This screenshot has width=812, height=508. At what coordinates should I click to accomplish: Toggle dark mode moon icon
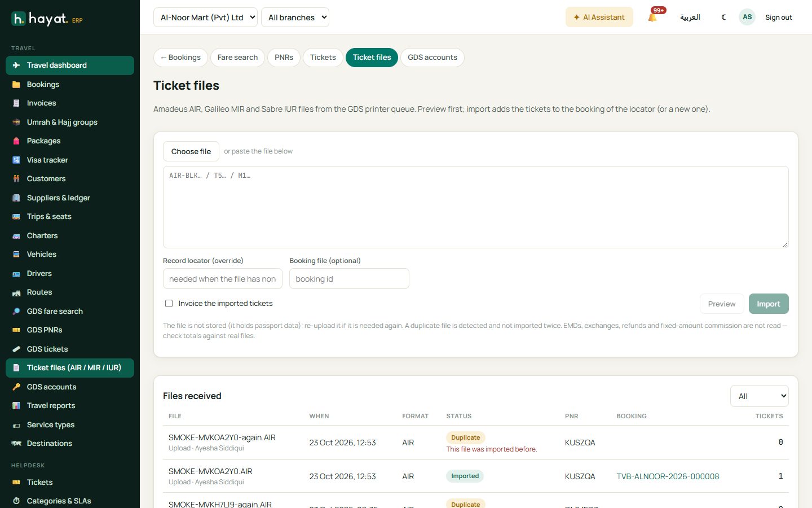723,17
